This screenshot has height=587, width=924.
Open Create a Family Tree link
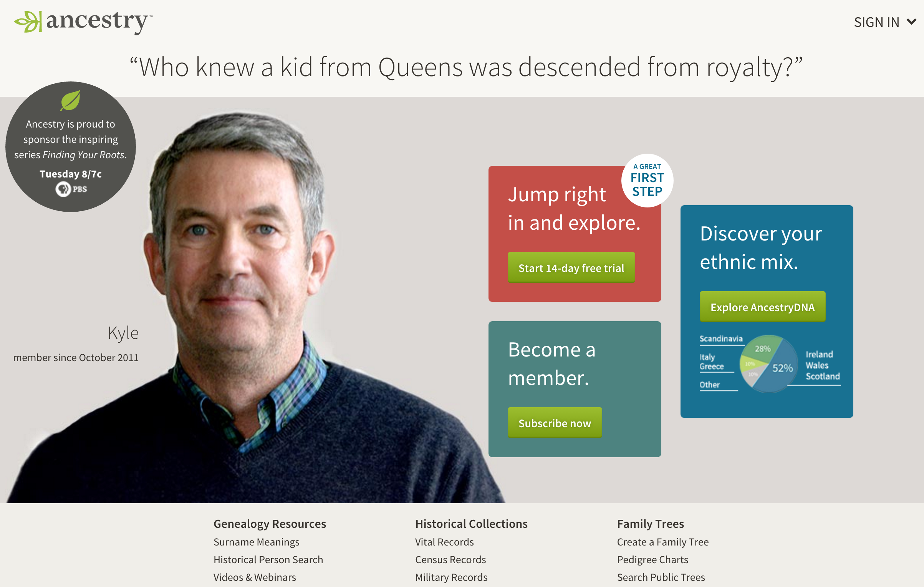(x=663, y=542)
